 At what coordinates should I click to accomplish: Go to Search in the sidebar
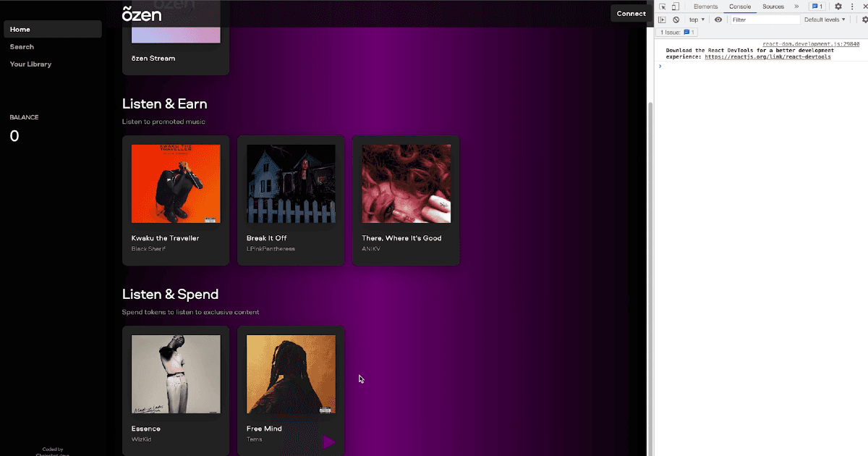click(x=22, y=47)
